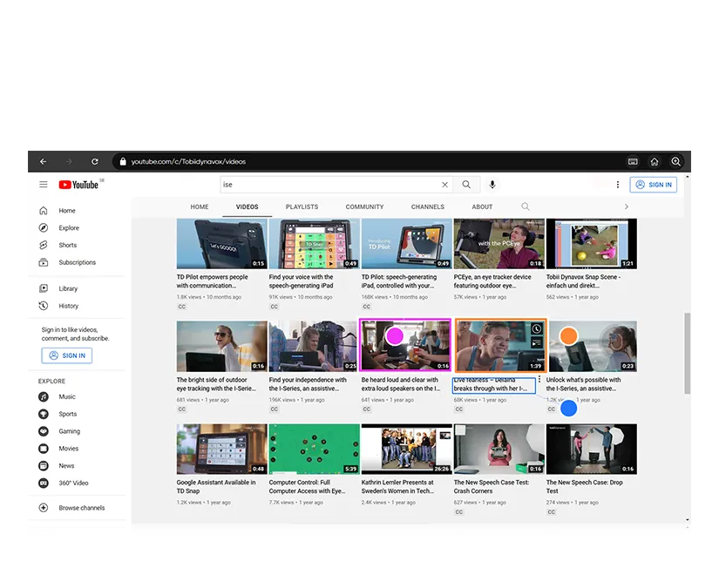Click title 'Tobii Dynavox Snap Scene'
The image size is (719, 588).
(x=583, y=281)
